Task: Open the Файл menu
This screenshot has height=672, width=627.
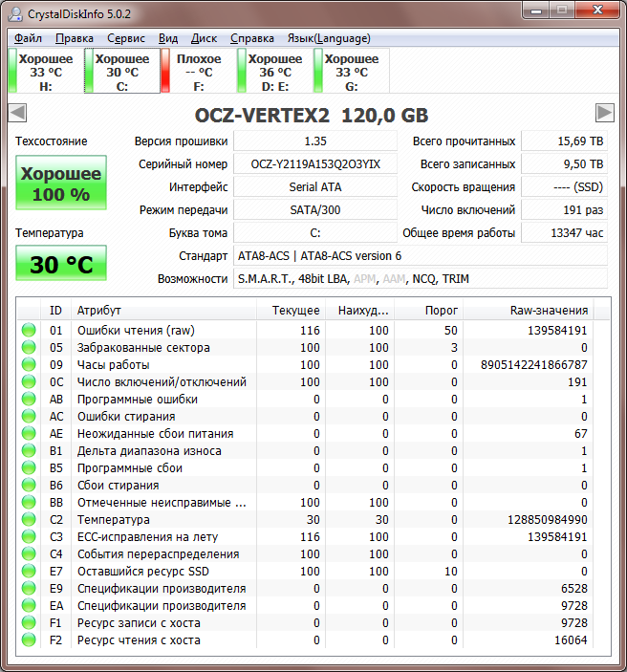Action: click(x=28, y=38)
